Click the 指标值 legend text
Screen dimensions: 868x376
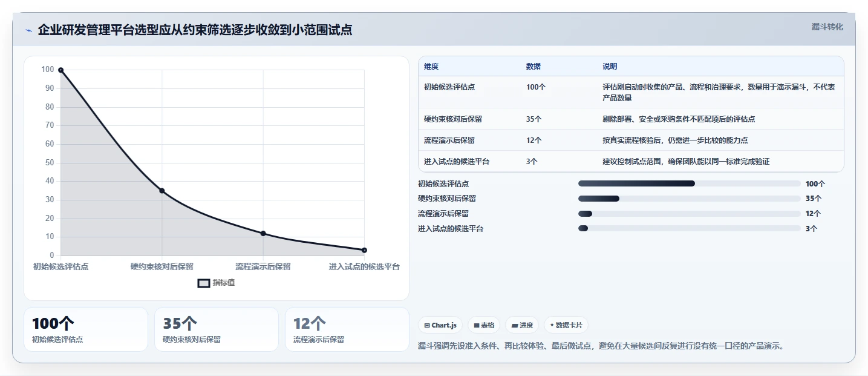[x=223, y=283]
